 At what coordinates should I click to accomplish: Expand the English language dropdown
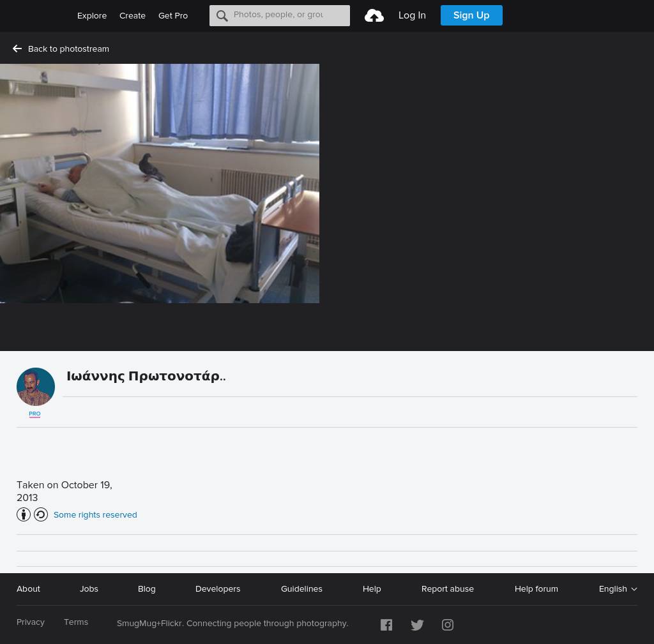coord(618,589)
